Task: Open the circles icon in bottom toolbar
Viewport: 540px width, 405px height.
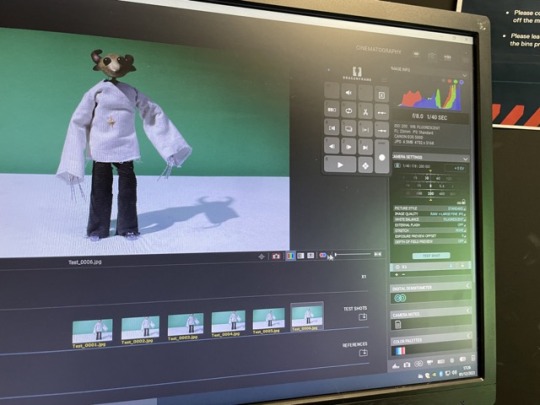Action: coord(418,363)
